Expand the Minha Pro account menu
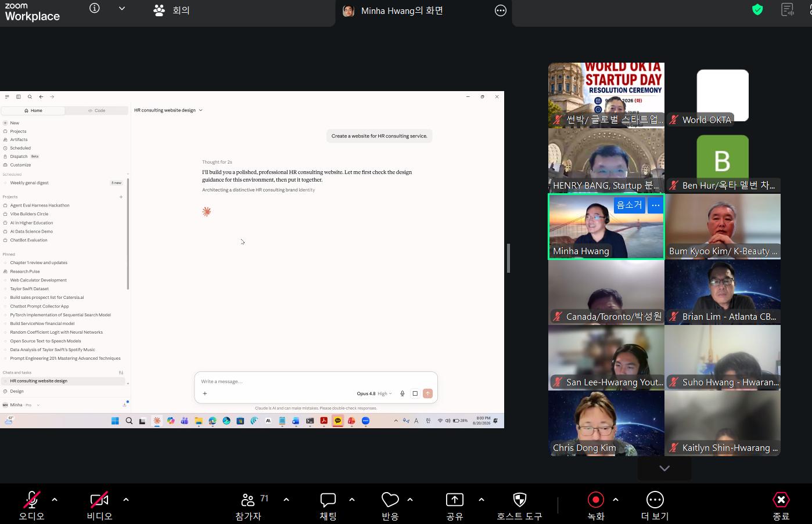The height and width of the screenshot is (524, 812). (21, 405)
